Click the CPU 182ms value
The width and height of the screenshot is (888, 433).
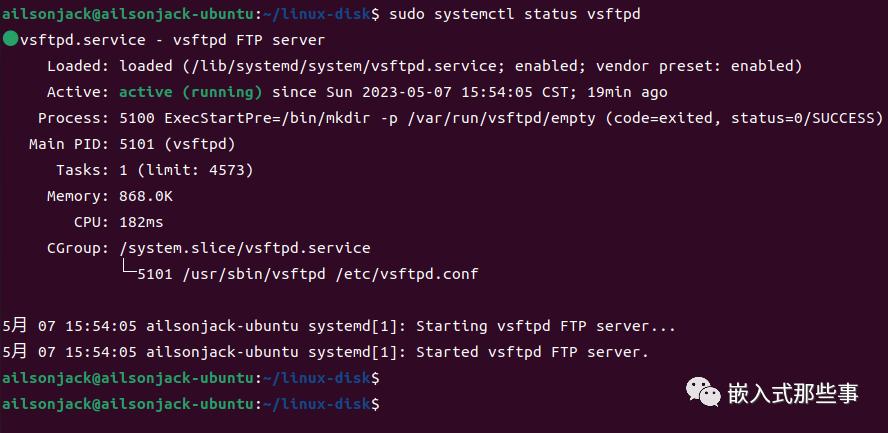(141, 222)
